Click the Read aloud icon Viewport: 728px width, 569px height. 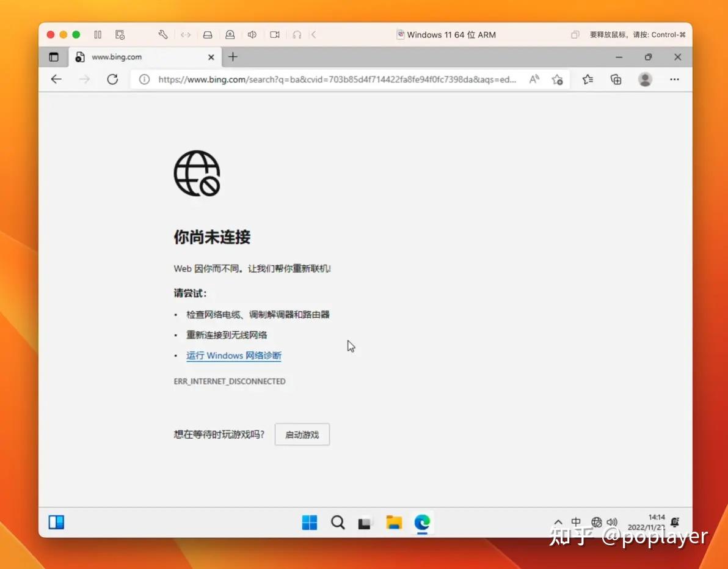coord(534,79)
